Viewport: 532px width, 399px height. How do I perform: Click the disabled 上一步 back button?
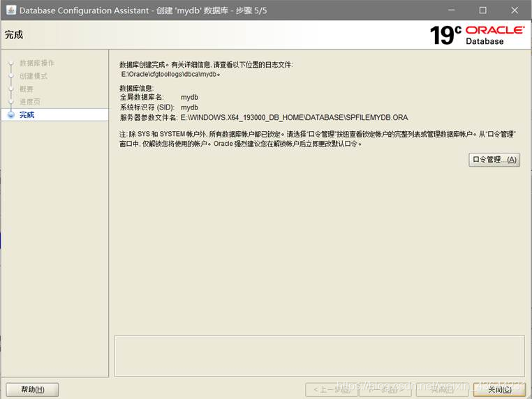point(332,390)
